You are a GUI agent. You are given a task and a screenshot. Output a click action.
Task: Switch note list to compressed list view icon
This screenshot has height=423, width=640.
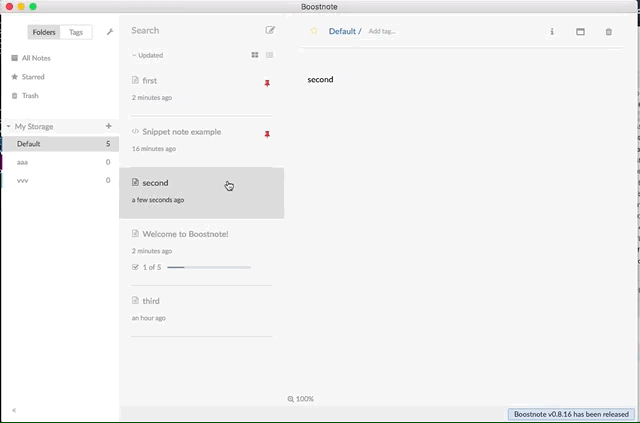click(269, 55)
